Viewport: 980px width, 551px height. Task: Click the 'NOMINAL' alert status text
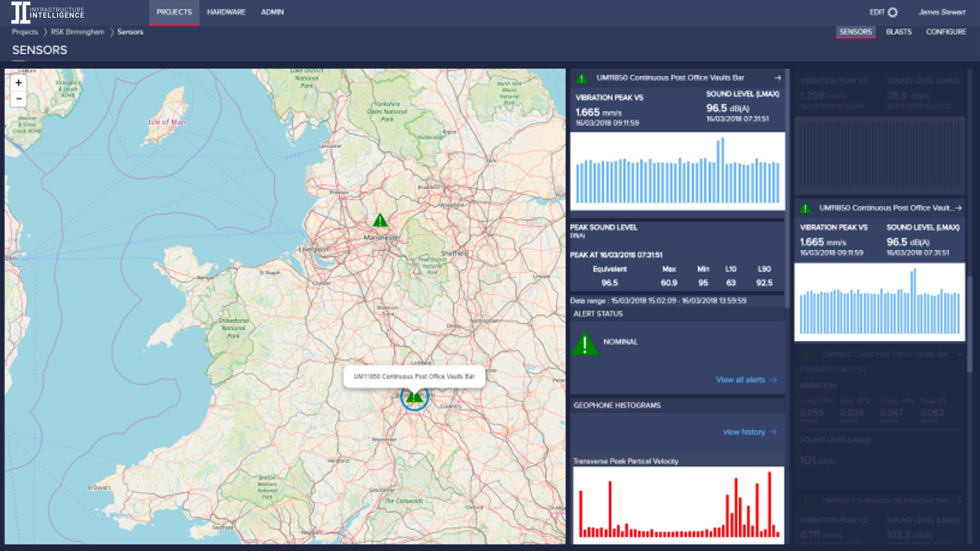[x=621, y=342]
